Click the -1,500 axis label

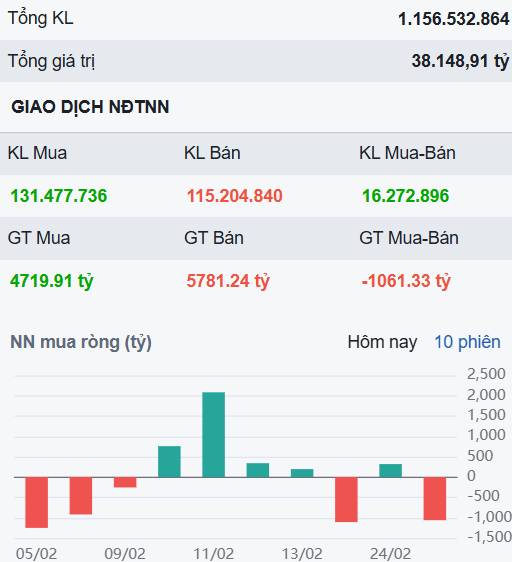pyautogui.click(x=490, y=537)
